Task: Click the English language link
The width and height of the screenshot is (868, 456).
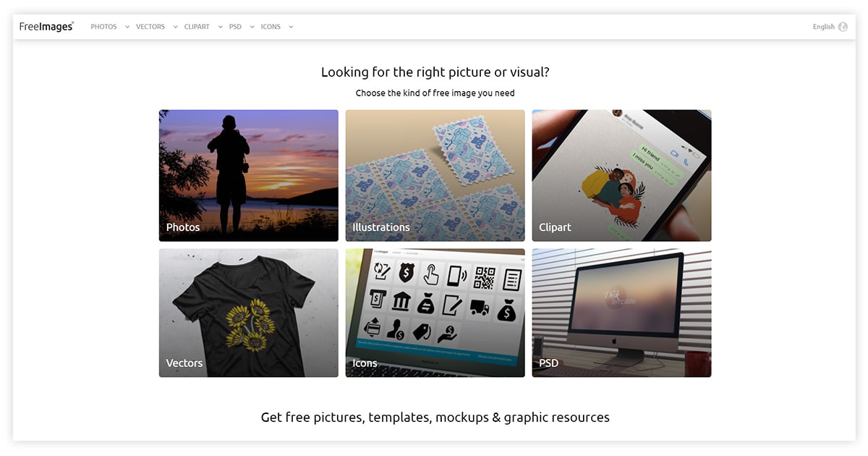Action: click(824, 27)
